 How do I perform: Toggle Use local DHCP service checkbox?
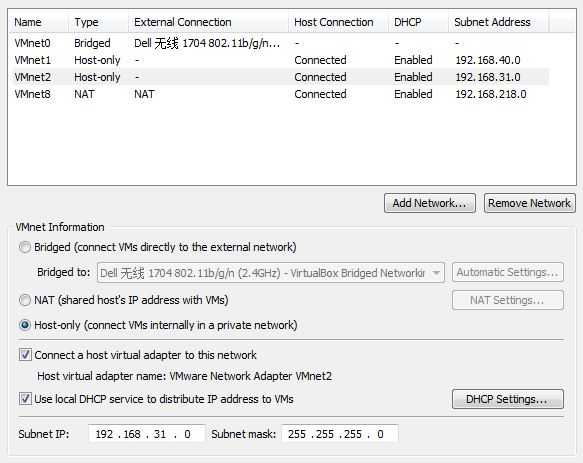tap(25, 399)
